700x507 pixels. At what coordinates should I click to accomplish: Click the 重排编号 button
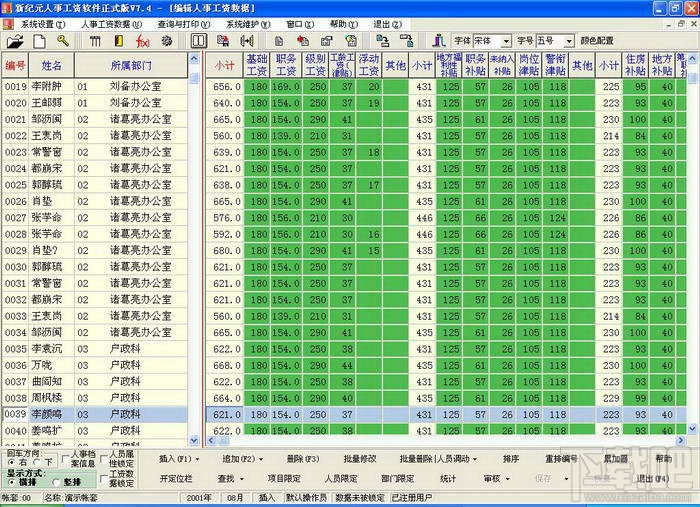click(562, 459)
